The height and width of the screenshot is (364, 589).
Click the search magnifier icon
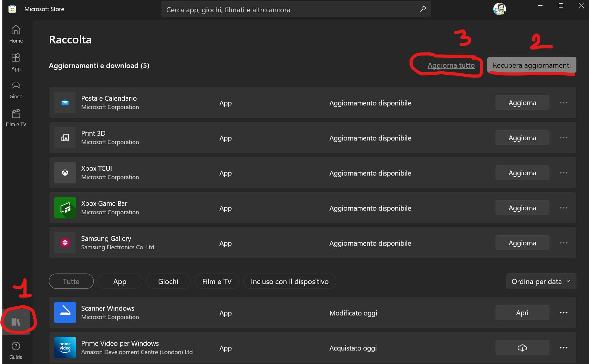(423, 9)
